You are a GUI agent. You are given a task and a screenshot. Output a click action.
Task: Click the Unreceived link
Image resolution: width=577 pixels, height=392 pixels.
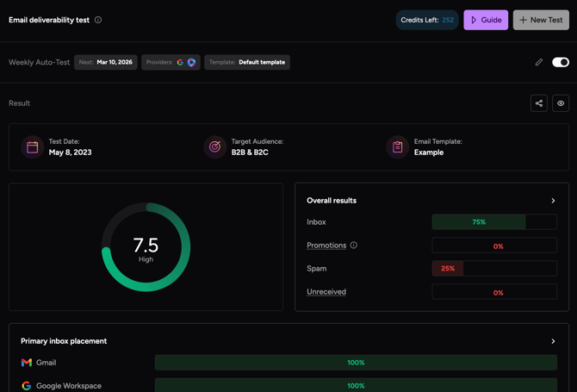326,292
